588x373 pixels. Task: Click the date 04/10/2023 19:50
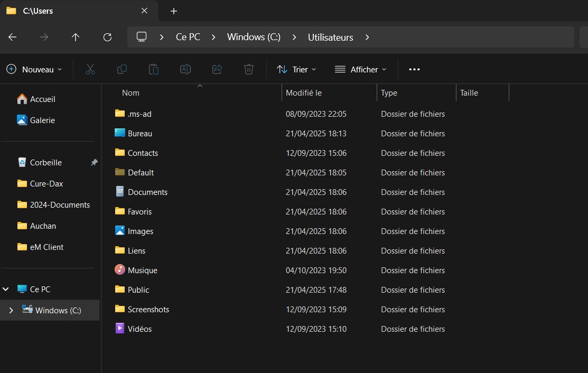pyautogui.click(x=316, y=270)
